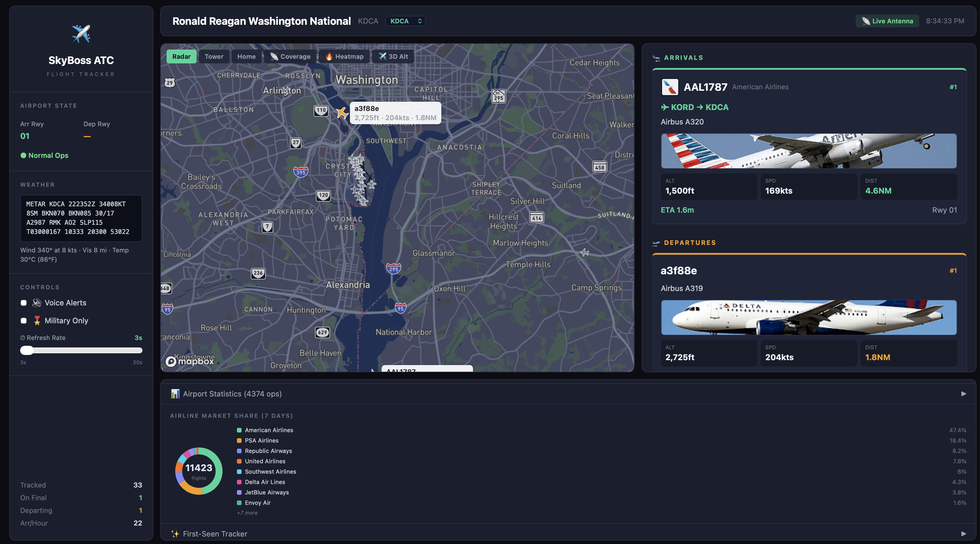Click the I-395 highway shield on map
The width and height of the screenshot is (980, 544).
coord(301,172)
